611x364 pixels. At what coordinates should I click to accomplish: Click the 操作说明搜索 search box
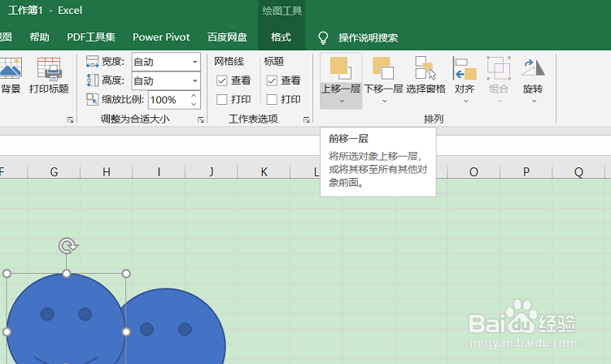tap(369, 37)
